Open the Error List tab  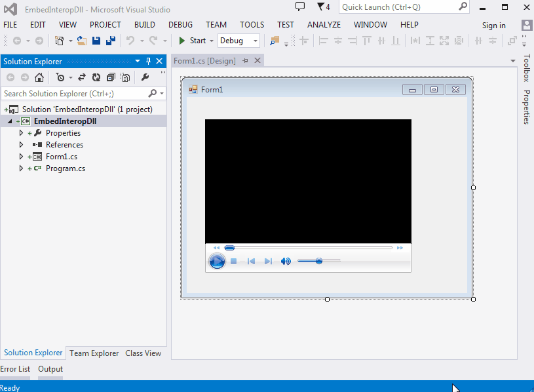[x=15, y=369]
